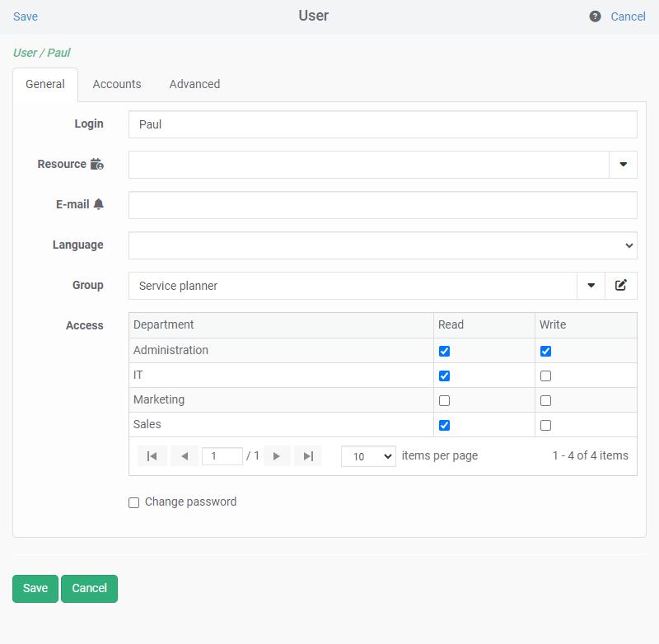Click the Resource combo input field
Image resolution: width=659 pixels, height=644 pixels.
click(x=369, y=165)
